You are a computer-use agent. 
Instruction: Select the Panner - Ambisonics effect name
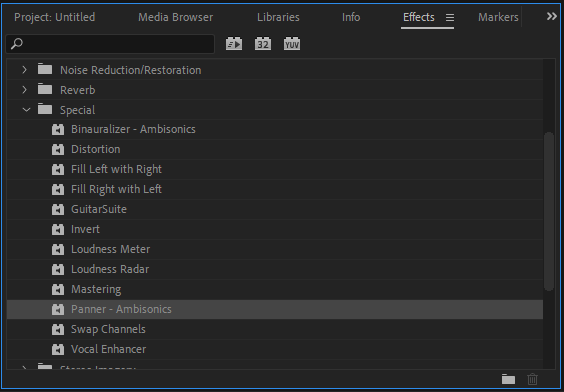[121, 309]
